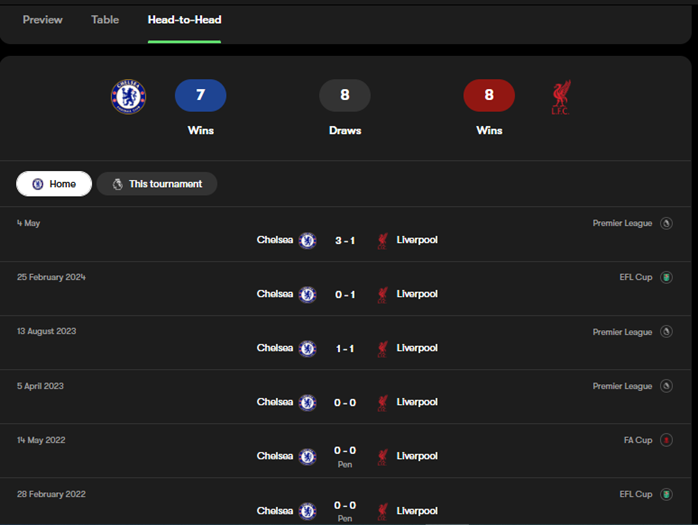698x525 pixels.
Task: Click Premier League icon on 5 April 2023 match
Action: pyautogui.click(x=666, y=386)
